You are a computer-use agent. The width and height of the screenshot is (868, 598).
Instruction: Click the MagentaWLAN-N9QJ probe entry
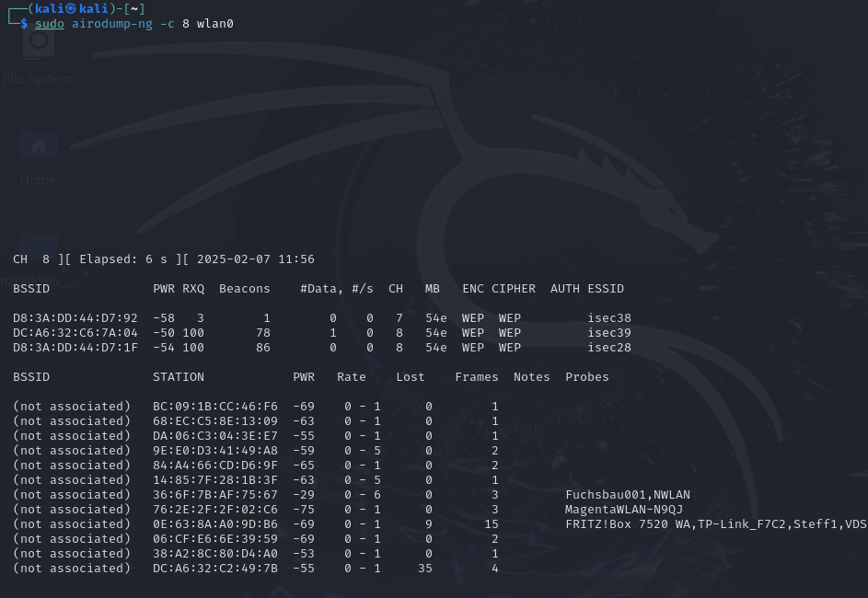tap(624, 510)
